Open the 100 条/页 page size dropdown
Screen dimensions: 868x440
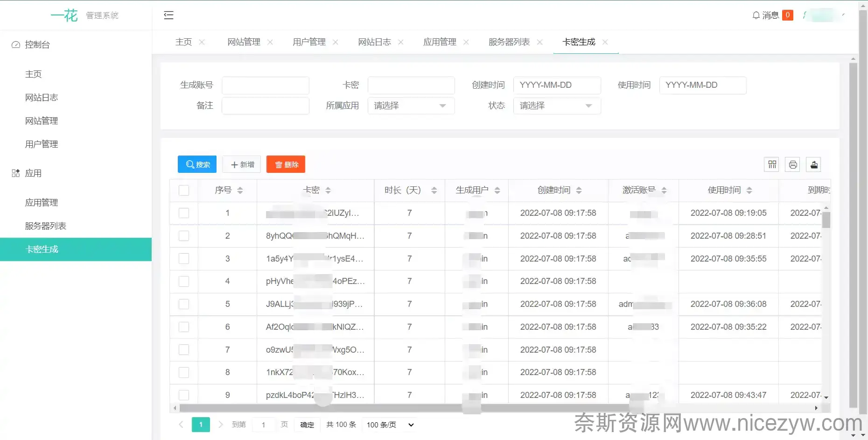point(390,425)
